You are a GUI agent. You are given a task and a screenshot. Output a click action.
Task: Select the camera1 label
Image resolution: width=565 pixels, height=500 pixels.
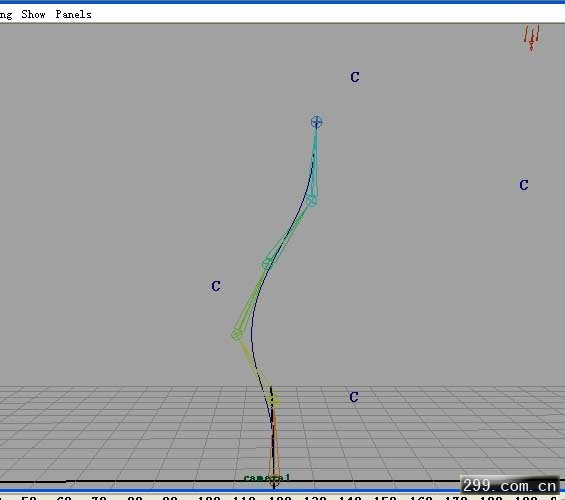coord(267,478)
